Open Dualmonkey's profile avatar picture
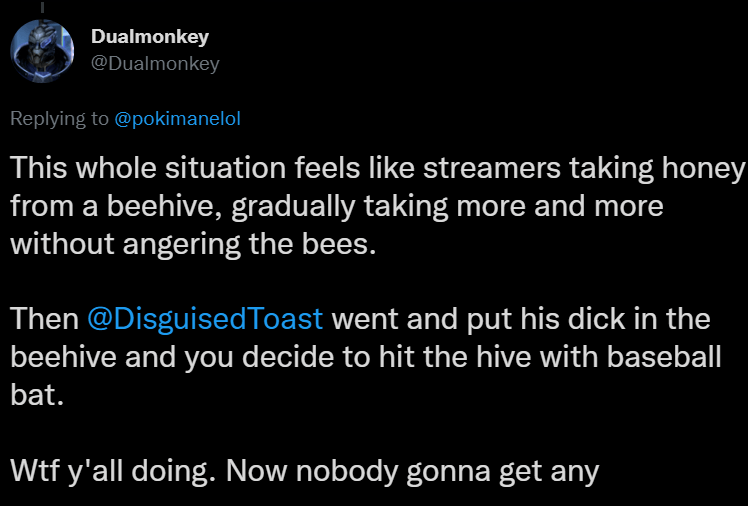This screenshot has width=748, height=506. click(x=42, y=51)
